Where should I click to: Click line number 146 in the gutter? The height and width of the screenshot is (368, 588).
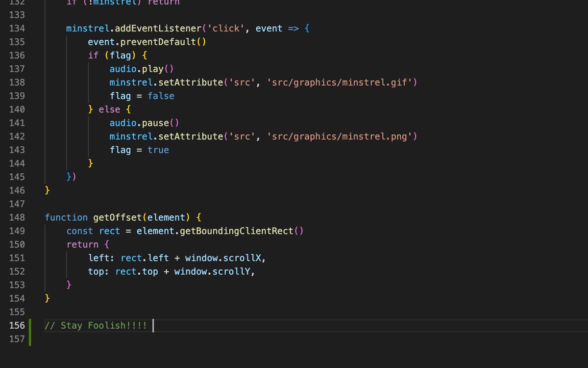[17, 190]
